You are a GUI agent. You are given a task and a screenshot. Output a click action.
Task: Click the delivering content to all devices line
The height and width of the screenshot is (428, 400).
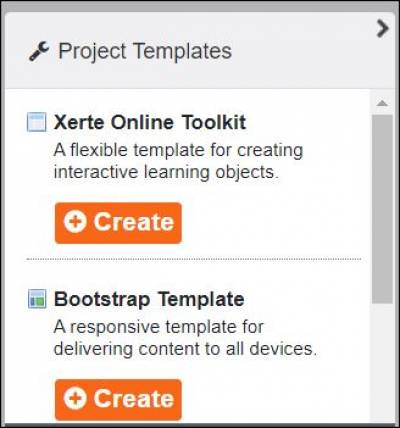(x=185, y=349)
